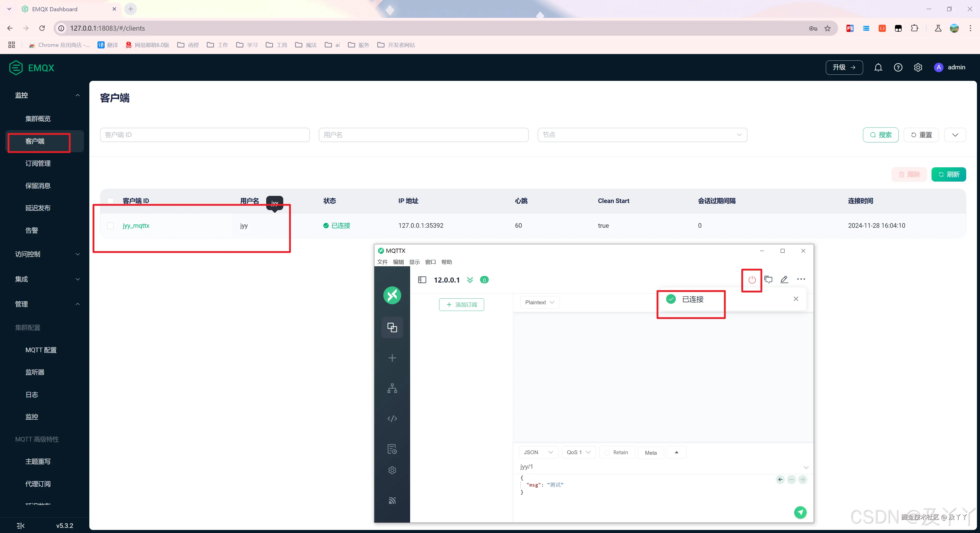Viewport: 980px width, 533px height.
Task: Click the 客户端 ID search input field
Action: pyautogui.click(x=205, y=135)
